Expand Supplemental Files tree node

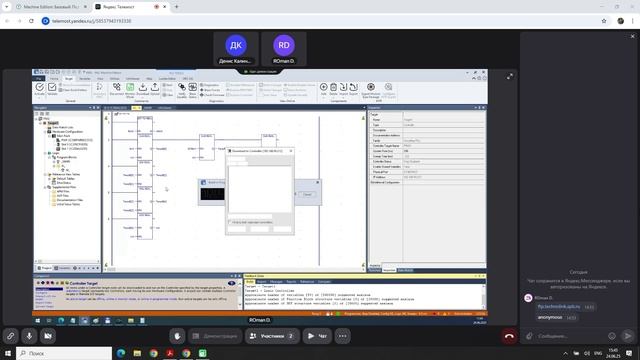pyautogui.click(x=45, y=187)
